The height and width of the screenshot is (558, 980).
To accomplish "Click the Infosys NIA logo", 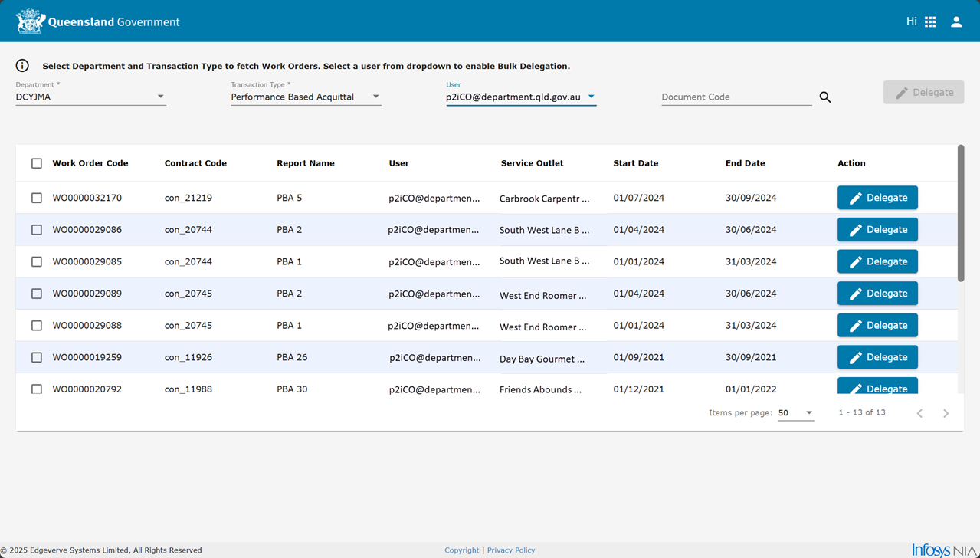I will (943, 550).
